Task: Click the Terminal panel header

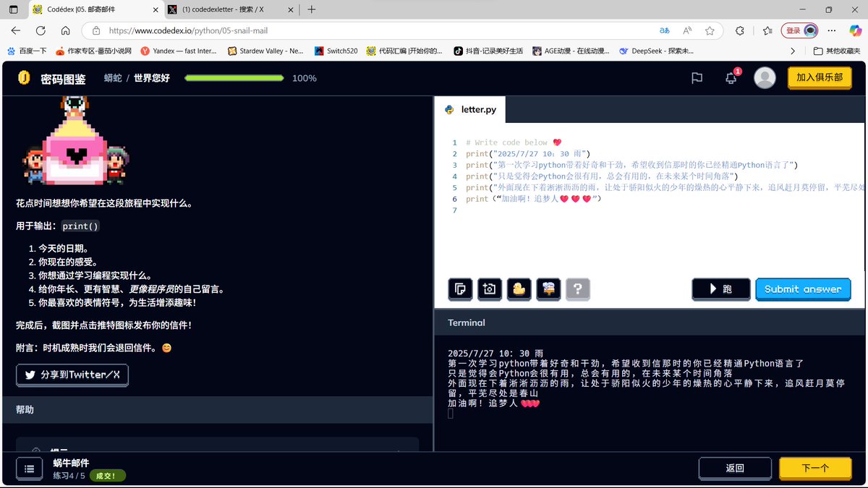Action: coord(650,322)
